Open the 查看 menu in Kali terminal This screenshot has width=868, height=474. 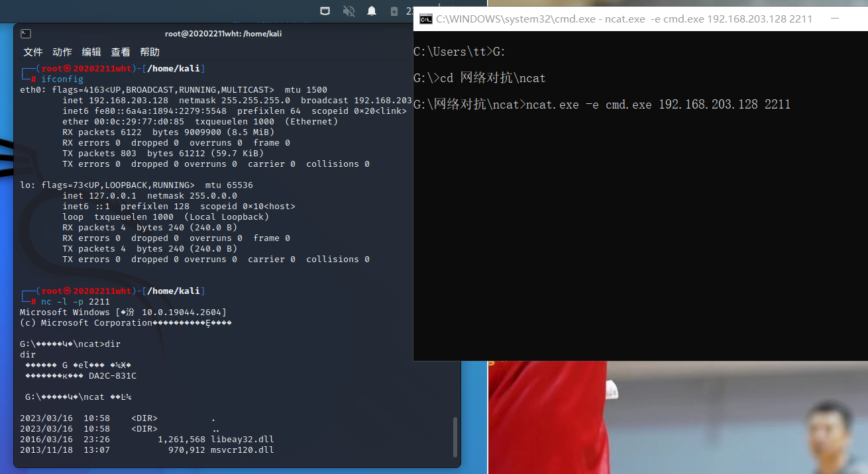click(121, 52)
